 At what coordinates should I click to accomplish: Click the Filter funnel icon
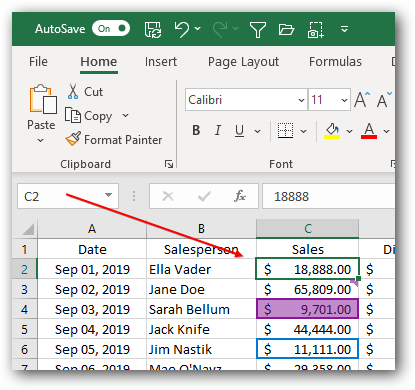[x=257, y=30]
